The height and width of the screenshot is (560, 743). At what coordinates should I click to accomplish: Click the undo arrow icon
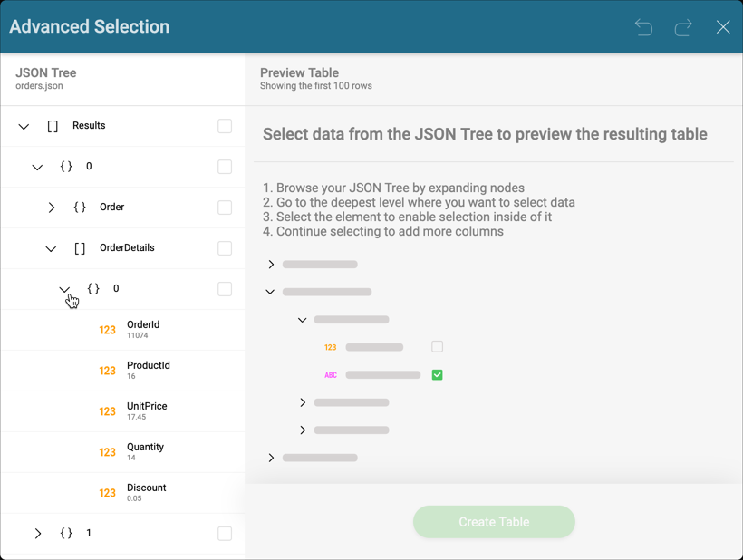tap(643, 27)
